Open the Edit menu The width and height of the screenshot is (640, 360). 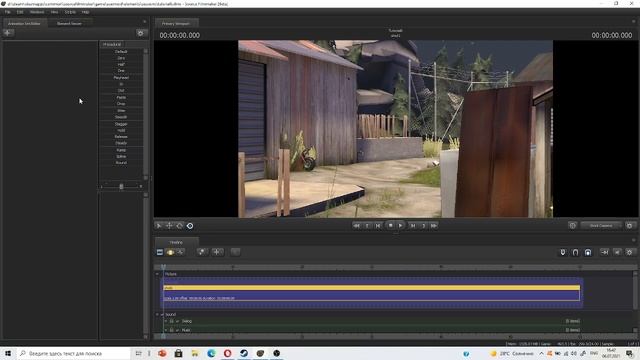[20, 12]
